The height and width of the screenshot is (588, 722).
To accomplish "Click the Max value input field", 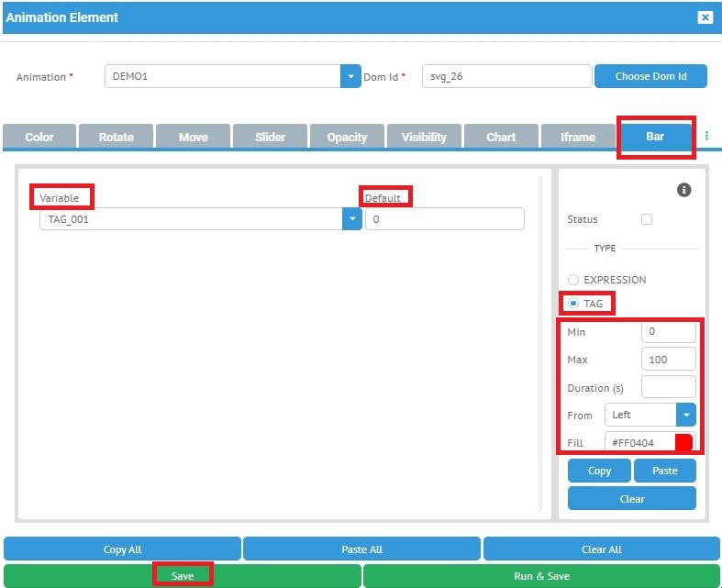I will click(668, 360).
